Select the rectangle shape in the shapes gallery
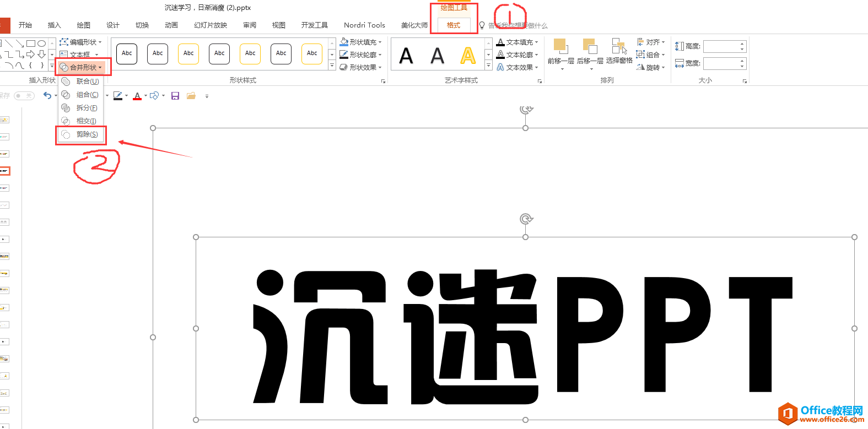Image resolution: width=868 pixels, height=429 pixels. click(31, 43)
